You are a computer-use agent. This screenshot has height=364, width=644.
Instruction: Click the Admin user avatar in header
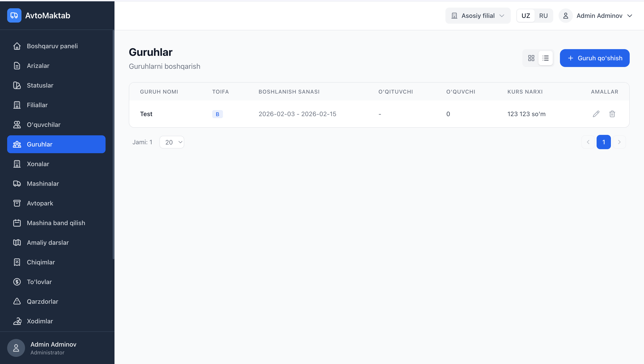point(566,16)
